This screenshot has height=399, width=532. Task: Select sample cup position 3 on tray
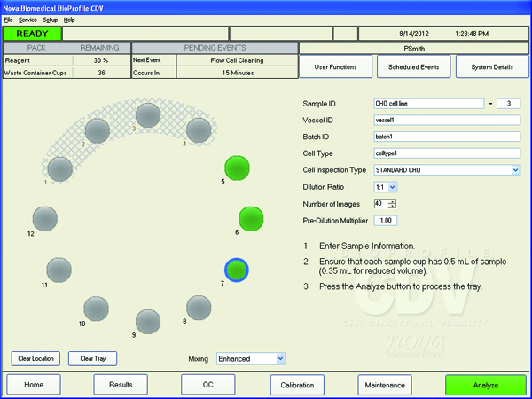pyautogui.click(x=148, y=115)
